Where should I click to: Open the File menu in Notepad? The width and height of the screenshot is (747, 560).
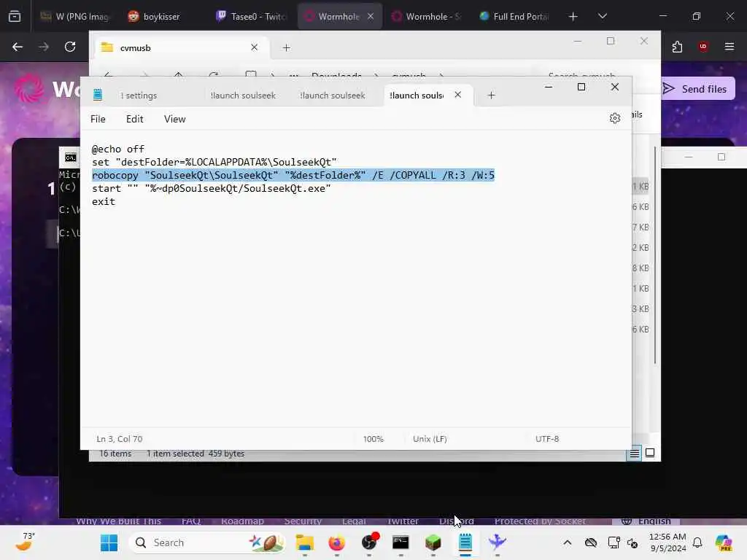[x=98, y=119]
